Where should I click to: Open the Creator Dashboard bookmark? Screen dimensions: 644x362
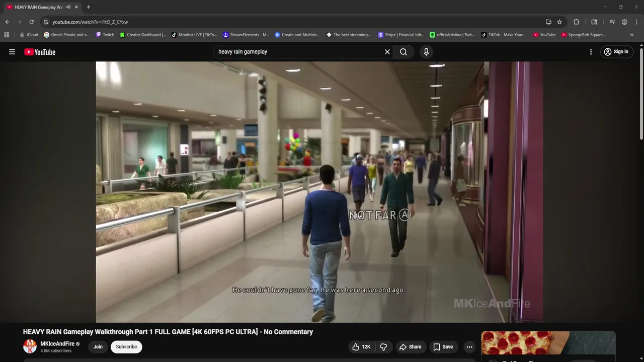(x=143, y=35)
